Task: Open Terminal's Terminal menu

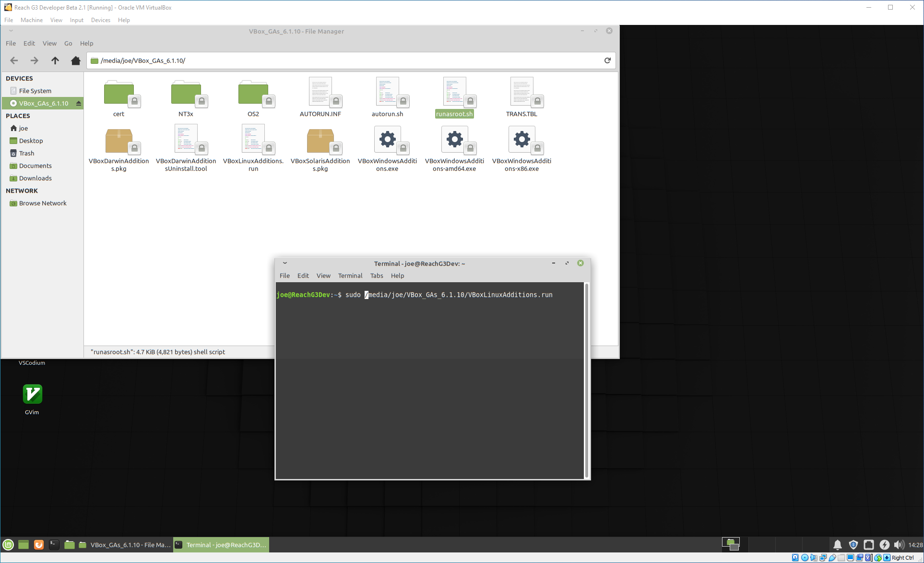Action: (350, 276)
